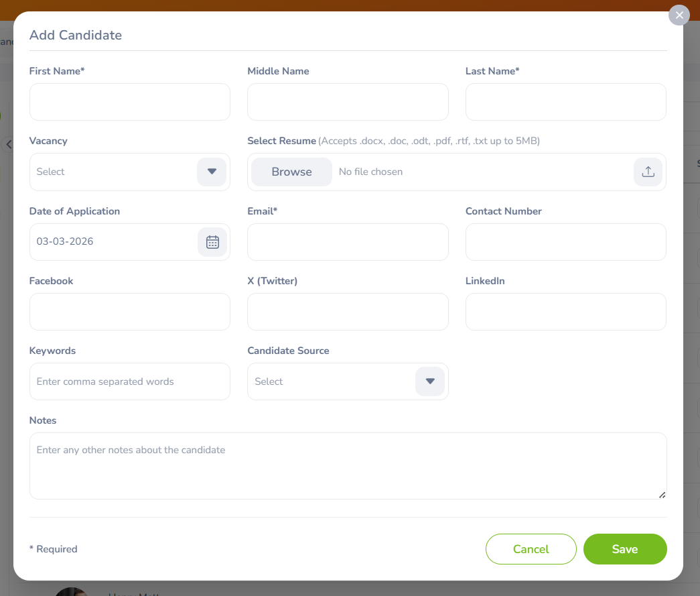The height and width of the screenshot is (596, 700).
Task: Grab the Notes textarea resize handle
Action: (x=662, y=495)
